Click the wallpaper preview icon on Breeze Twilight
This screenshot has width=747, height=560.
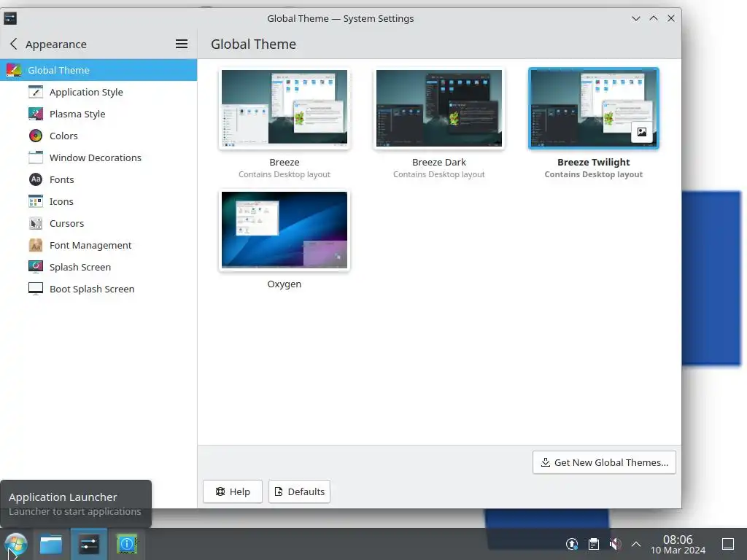[642, 132]
